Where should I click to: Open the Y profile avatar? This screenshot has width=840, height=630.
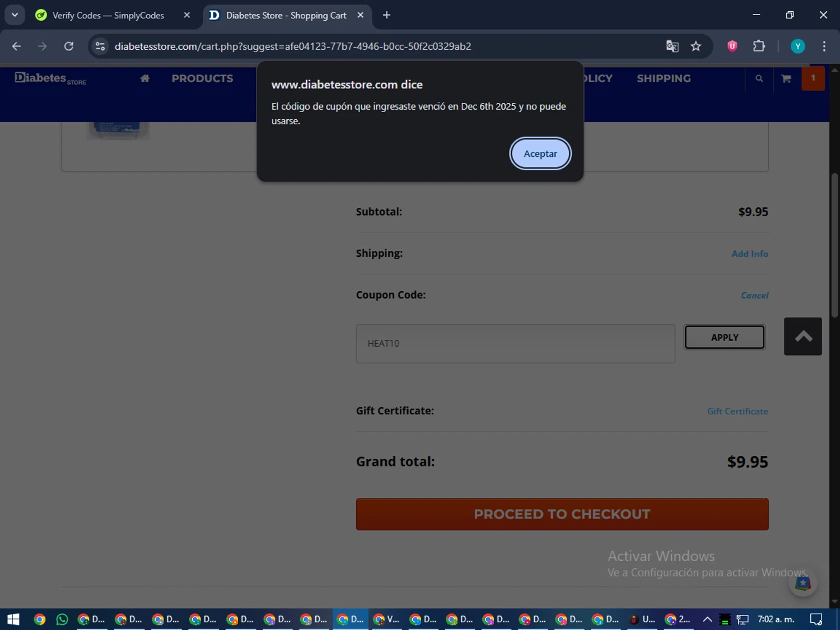tap(797, 46)
